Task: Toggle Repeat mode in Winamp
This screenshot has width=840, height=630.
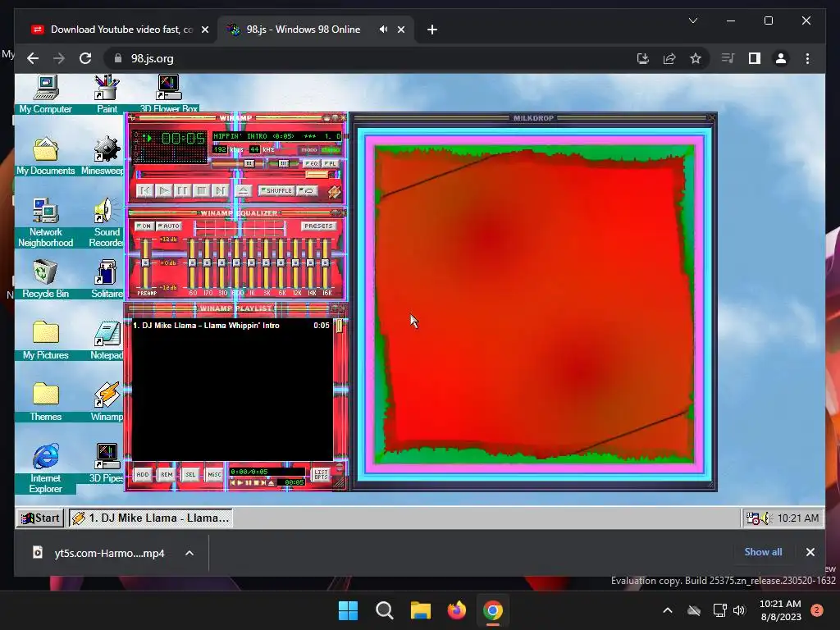Action: pyautogui.click(x=308, y=190)
